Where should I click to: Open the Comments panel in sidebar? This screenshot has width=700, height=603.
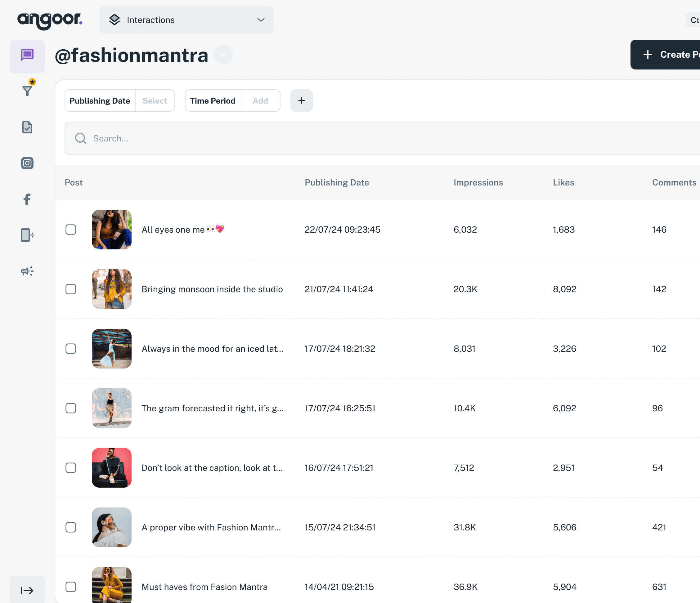pos(27,56)
